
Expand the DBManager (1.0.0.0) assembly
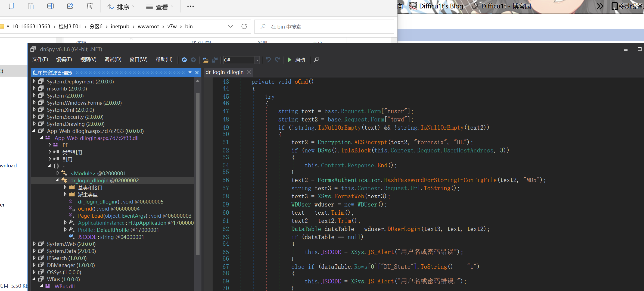(x=34, y=265)
